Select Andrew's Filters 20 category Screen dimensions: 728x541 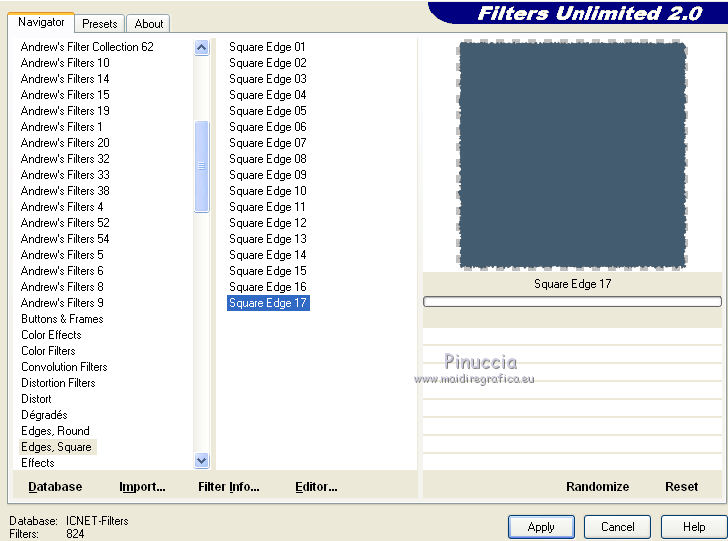click(x=65, y=143)
